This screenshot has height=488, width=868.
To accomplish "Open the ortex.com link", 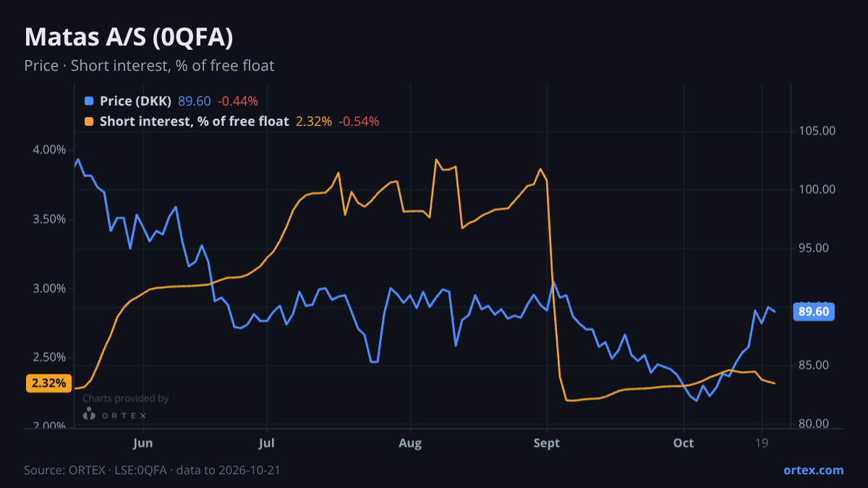I will pyautogui.click(x=813, y=470).
